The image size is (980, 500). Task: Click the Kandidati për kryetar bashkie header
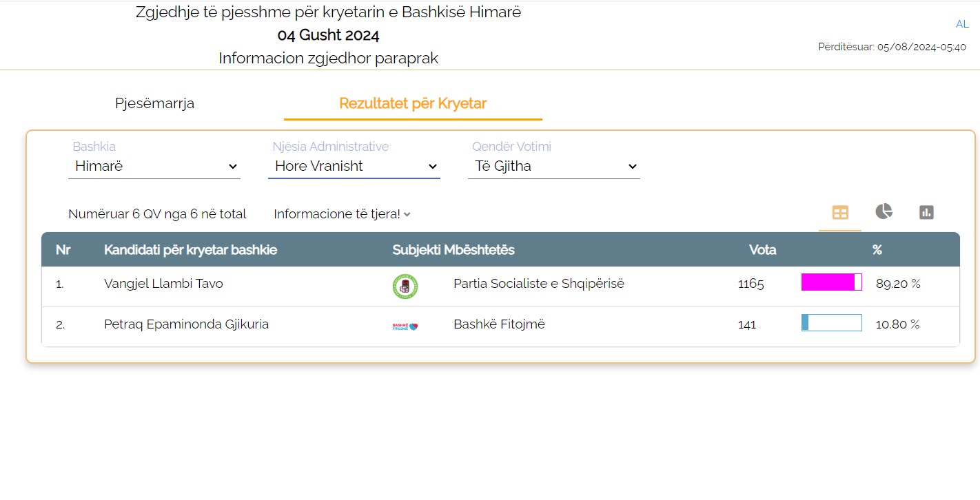pyautogui.click(x=190, y=250)
